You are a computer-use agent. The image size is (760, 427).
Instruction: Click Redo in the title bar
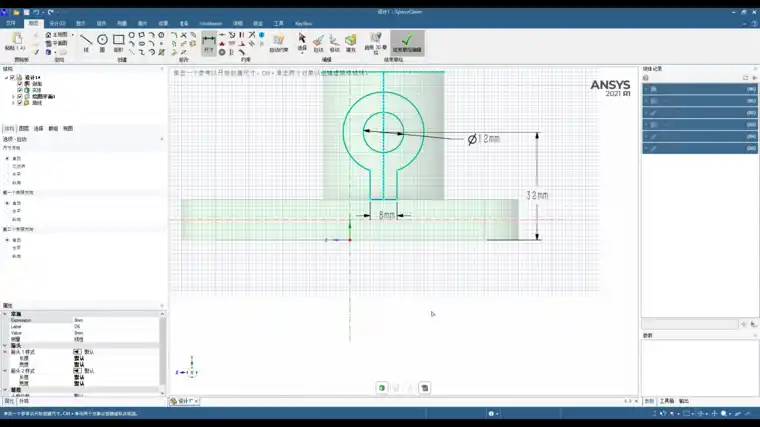point(50,12)
